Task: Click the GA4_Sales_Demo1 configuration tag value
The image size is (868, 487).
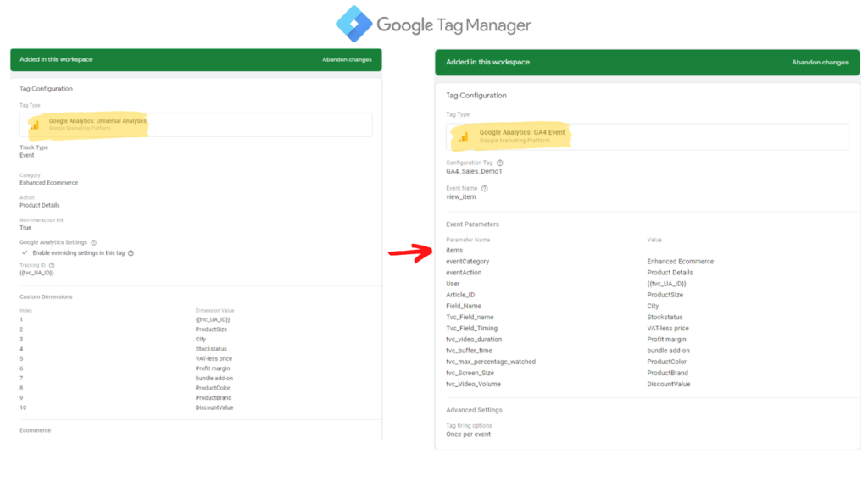Action: (x=474, y=172)
